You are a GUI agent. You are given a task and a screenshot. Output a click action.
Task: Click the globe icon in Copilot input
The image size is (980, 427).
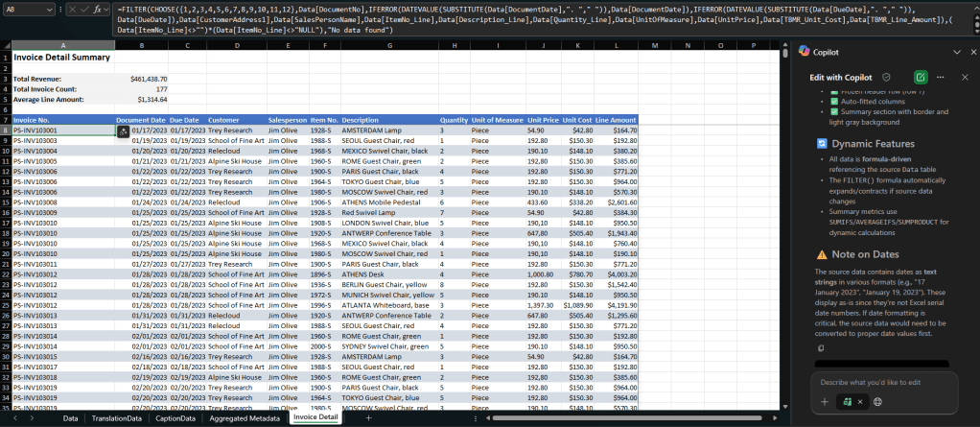click(877, 401)
